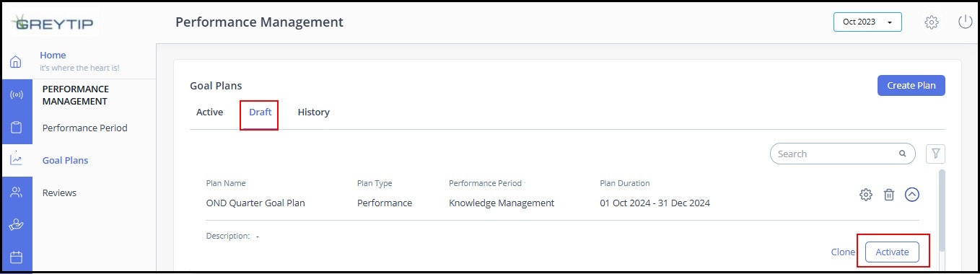Click the power logout icon
The image size is (980, 274).
[965, 22]
